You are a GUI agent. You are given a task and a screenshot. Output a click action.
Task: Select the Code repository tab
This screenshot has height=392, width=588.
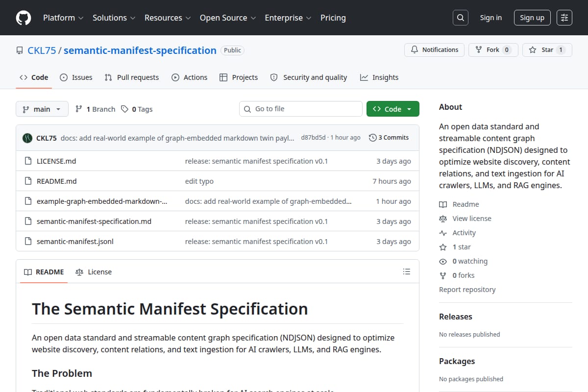click(x=34, y=77)
